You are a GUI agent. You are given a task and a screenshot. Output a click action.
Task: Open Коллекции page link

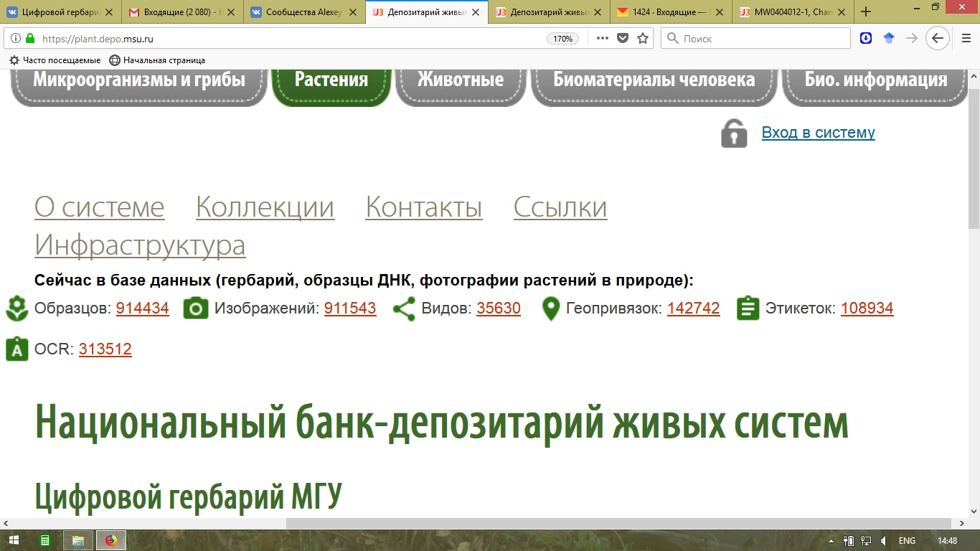[265, 207]
